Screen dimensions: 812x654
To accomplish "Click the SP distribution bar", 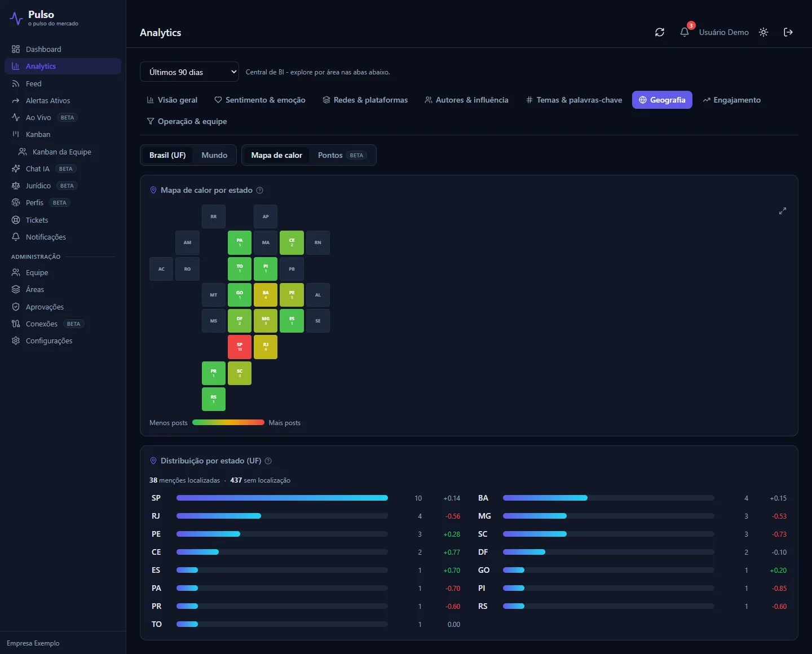I will tap(282, 498).
